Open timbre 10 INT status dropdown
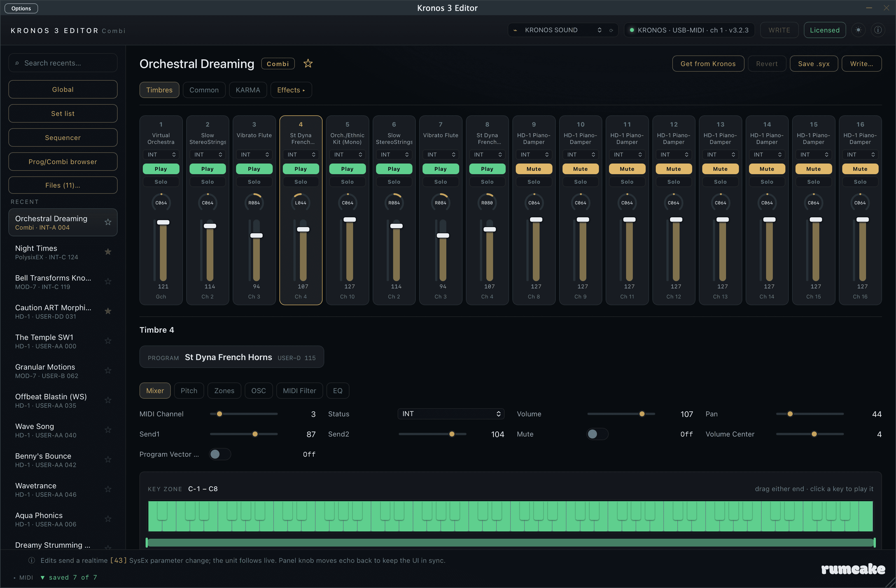 tap(580, 155)
